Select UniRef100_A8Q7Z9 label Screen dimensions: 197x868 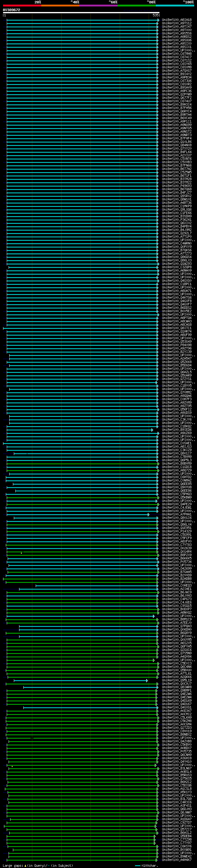[x=177, y=470]
